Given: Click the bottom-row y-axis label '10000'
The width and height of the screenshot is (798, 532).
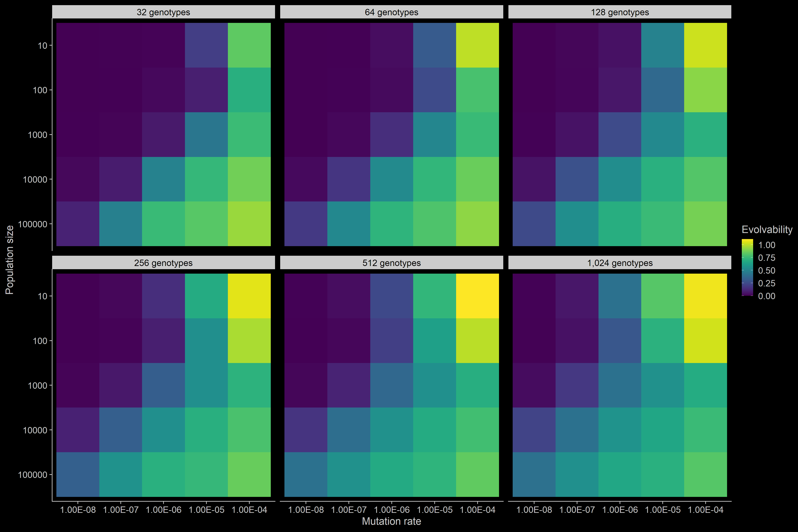Looking at the screenshot, I should click(35, 430).
